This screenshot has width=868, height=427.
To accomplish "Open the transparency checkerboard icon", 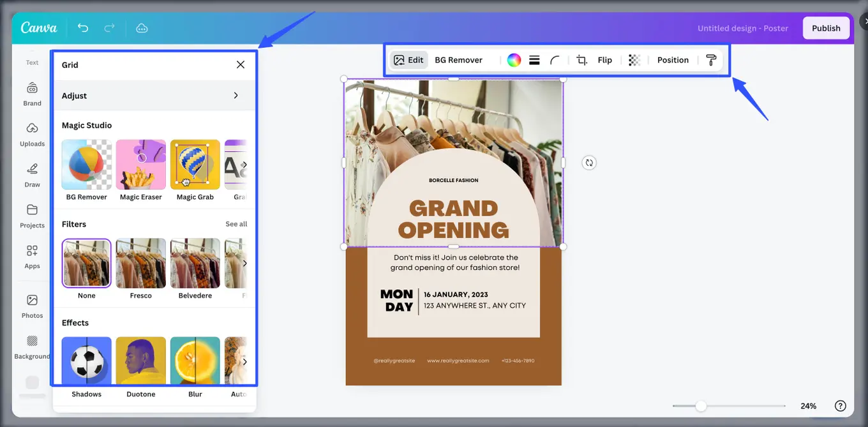I will (634, 60).
